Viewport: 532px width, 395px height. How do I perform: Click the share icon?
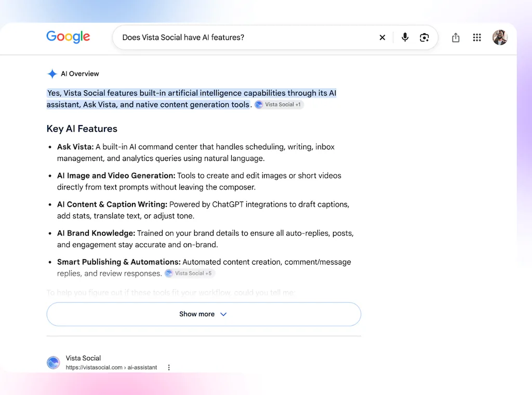[x=456, y=37]
